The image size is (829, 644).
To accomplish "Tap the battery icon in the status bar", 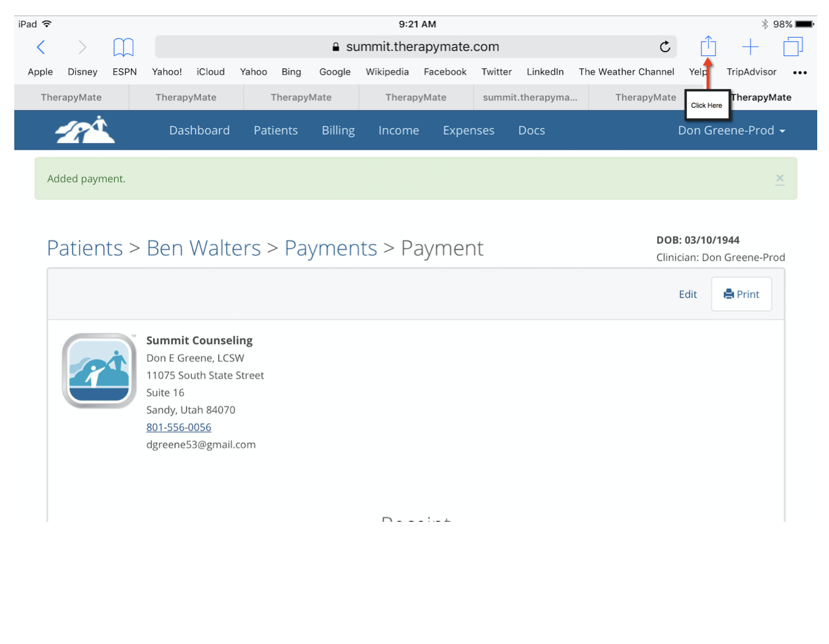I will tap(804, 24).
